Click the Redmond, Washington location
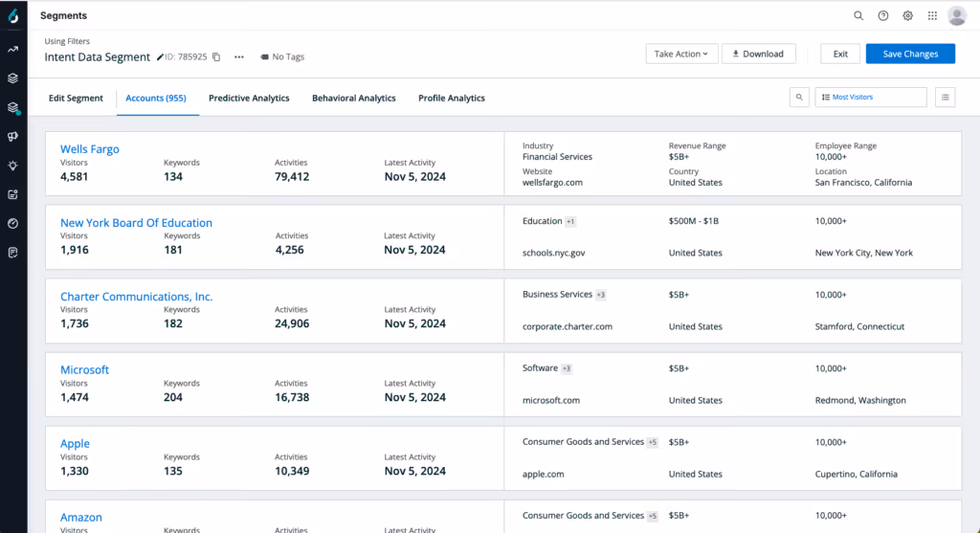980x533 pixels. tap(860, 401)
